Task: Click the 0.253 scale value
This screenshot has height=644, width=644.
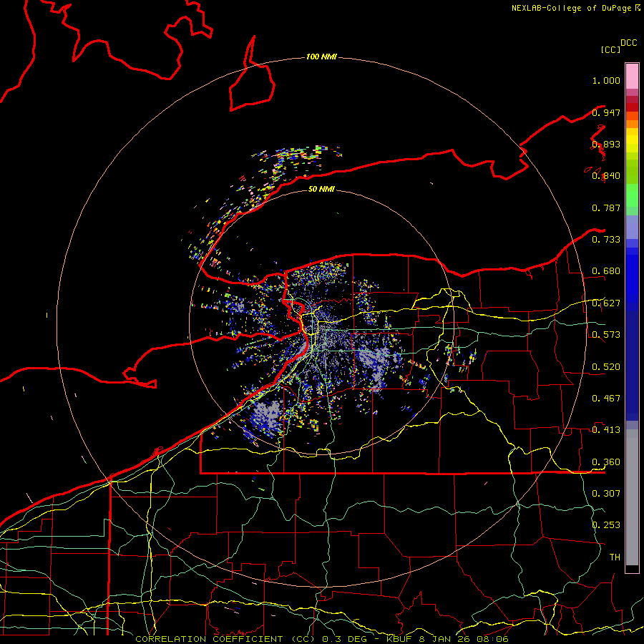Action: coord(606,525)
